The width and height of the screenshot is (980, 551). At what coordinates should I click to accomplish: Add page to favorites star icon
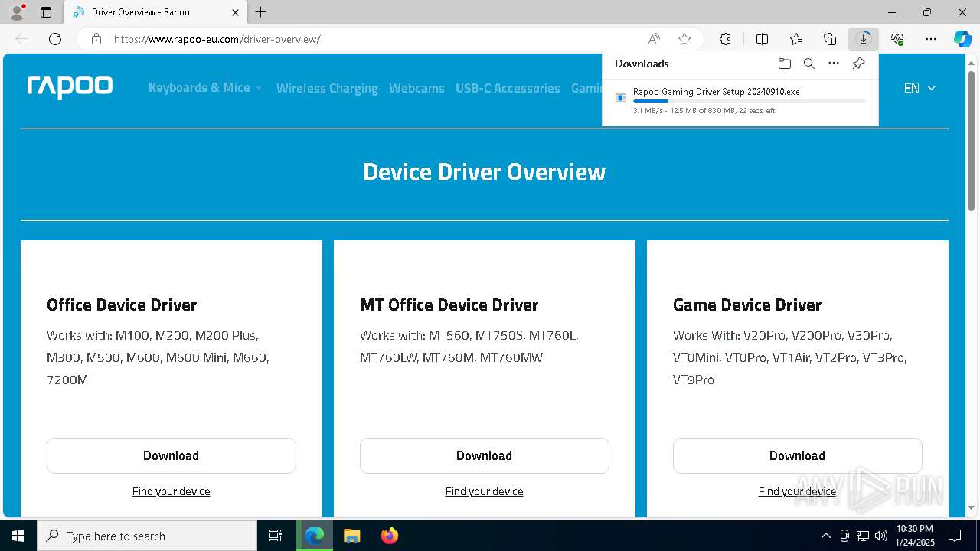coord(684,39)
